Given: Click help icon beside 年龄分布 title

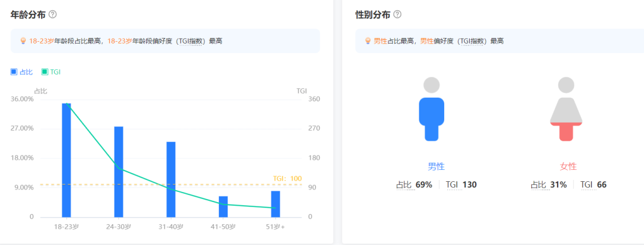Looking at the screenshot, I should (52, 14).
